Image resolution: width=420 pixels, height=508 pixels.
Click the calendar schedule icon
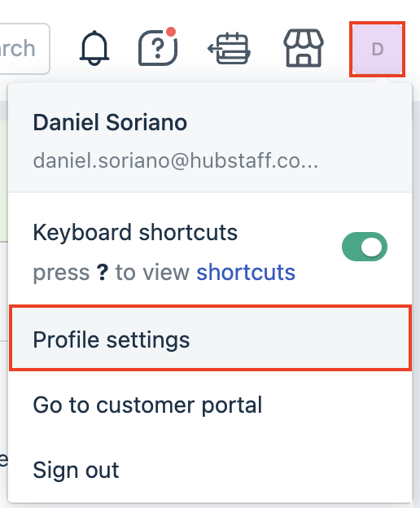pos(229,48)
